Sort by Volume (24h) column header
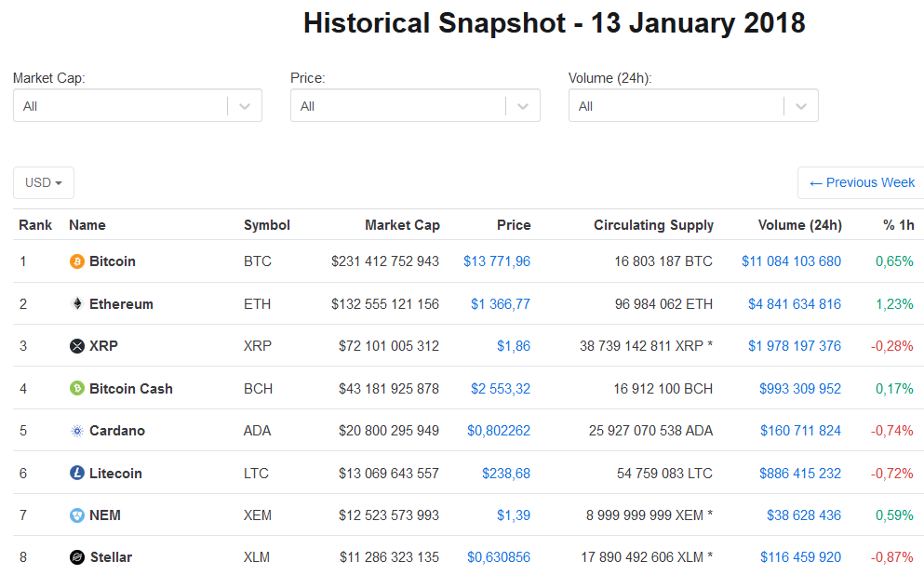This screenshot has height=575, width=924. [x=800, y=225]
